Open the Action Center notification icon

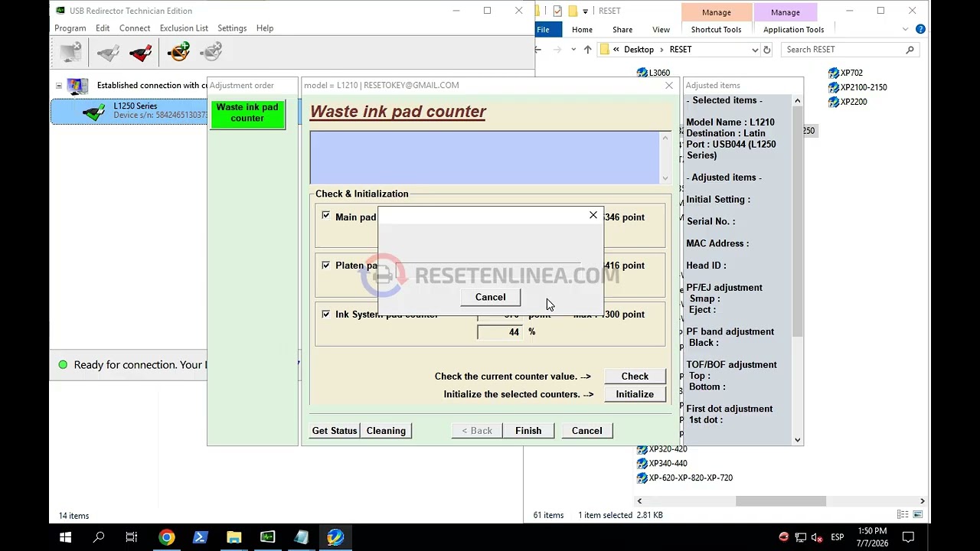click(908, 537)
